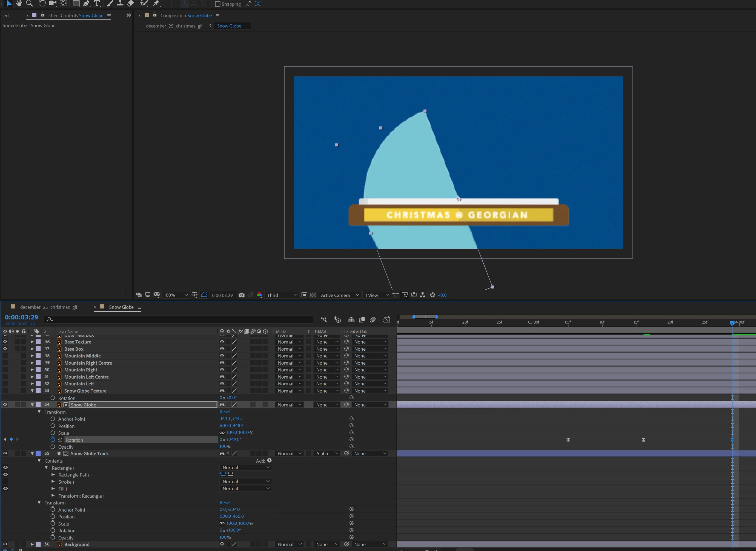Expand the Mountain Middle layer
This screenshot has height=551, width=756.
click(32, 356)
